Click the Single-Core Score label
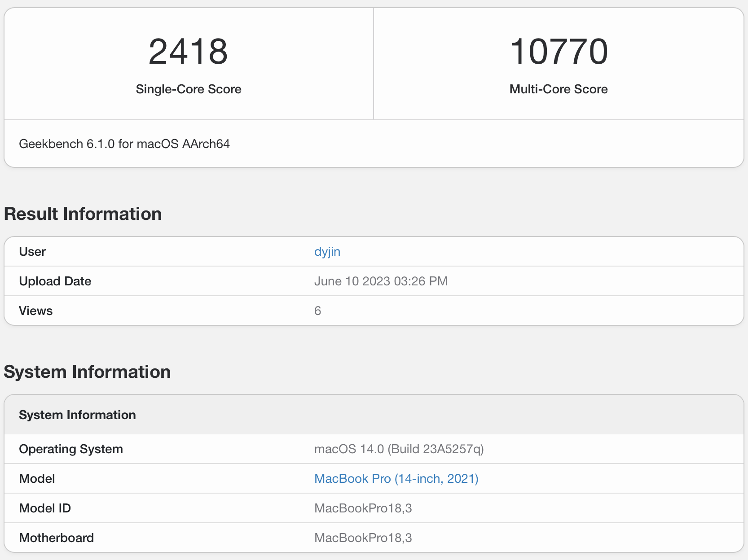The width and height of the screenshot is (748, 560). (189, 89)
